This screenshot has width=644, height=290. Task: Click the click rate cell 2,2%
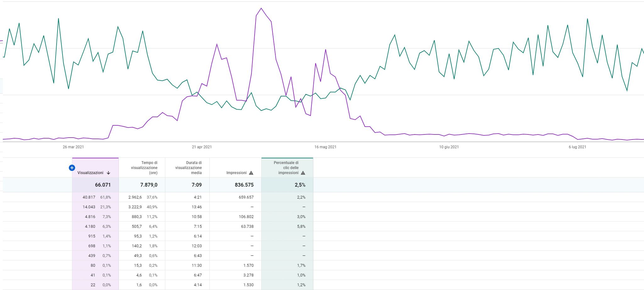pos(301,197)
